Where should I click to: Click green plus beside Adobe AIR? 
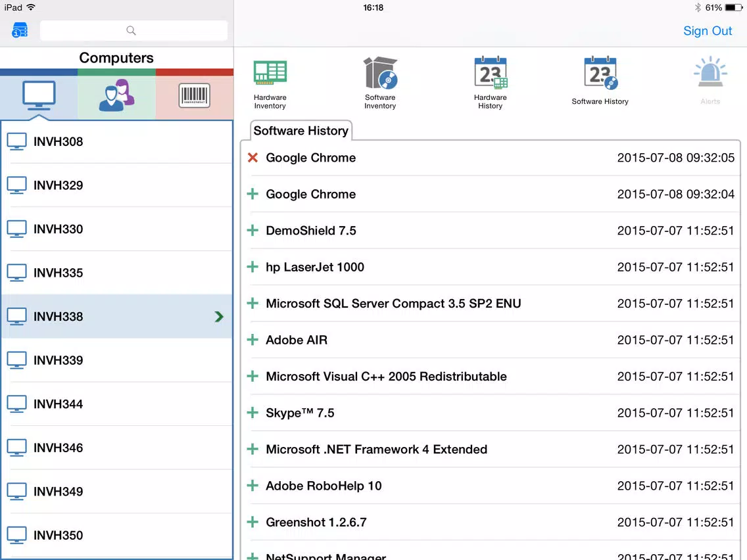click(x=253, y=340)
